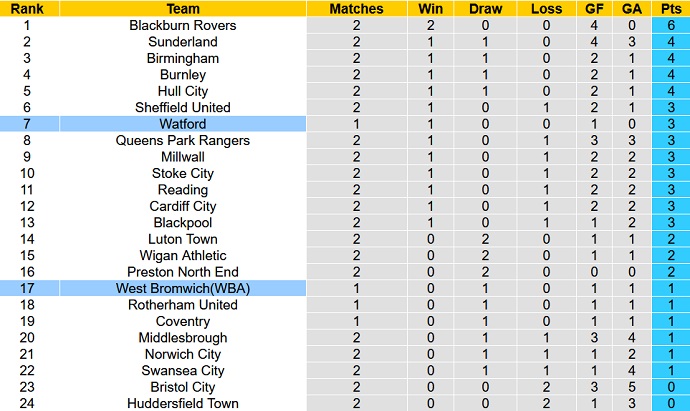Click the Team column header
The width and height of the screenshot is (690, 411).
pos(183,8)
